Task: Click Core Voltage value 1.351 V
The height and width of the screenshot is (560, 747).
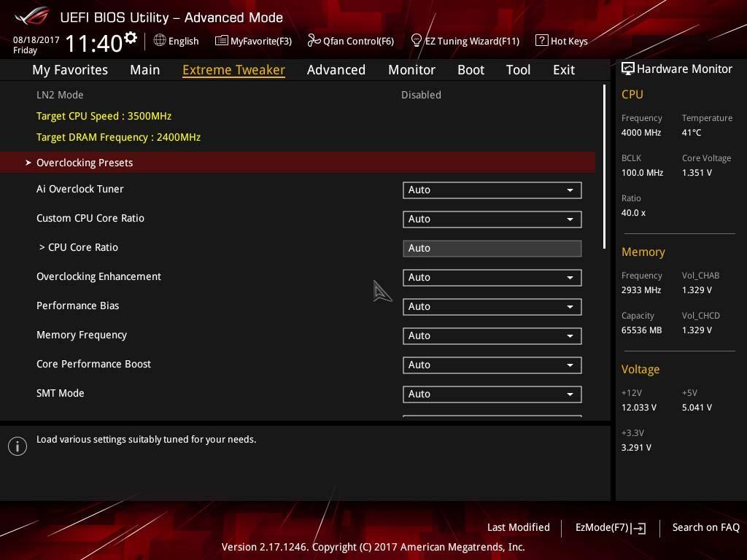Action: pyautogui.click(x=697, y=173)
